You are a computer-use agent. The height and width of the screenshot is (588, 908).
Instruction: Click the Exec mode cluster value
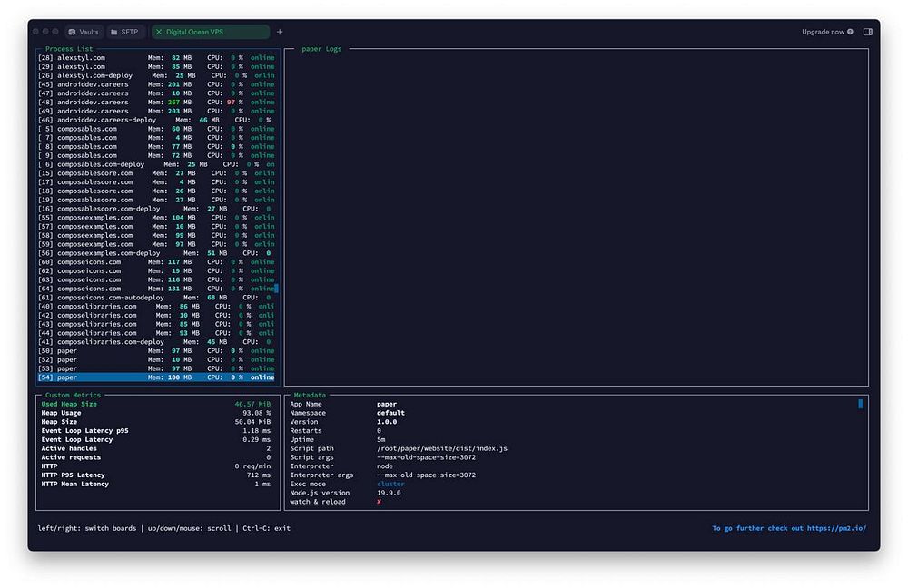[x=390, y=484]
